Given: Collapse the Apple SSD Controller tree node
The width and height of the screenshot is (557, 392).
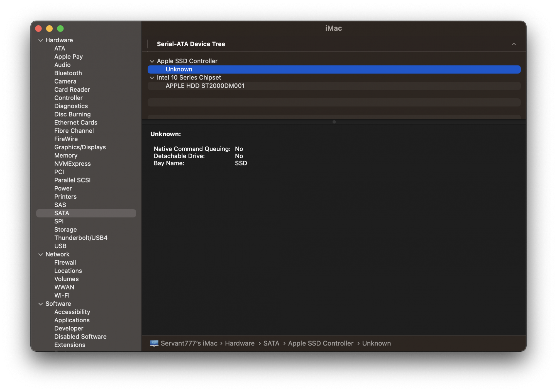Looking at the screenshot, I should pyautogui.click(x=152, y=61).
